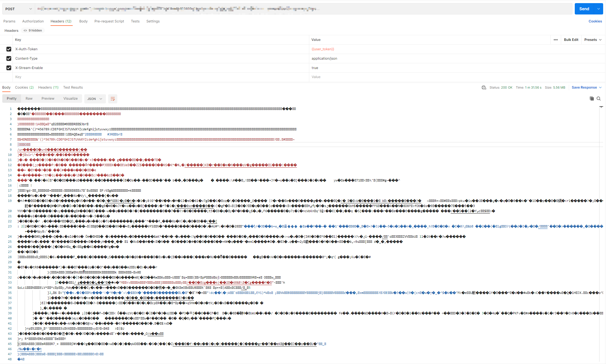The image size is (606, 364).
Task: Show the 9 hidden headers
Action: pyautogui.click(x=33, y=30)
